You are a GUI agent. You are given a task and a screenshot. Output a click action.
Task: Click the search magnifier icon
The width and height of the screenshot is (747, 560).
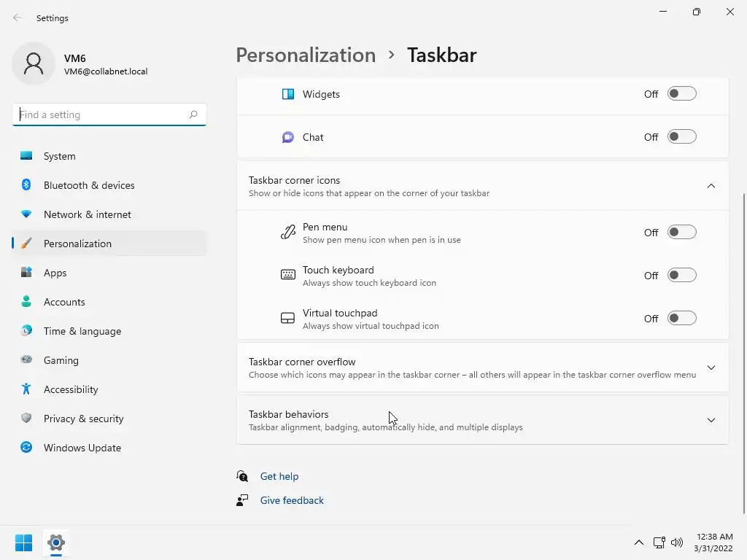click(193, 114)
